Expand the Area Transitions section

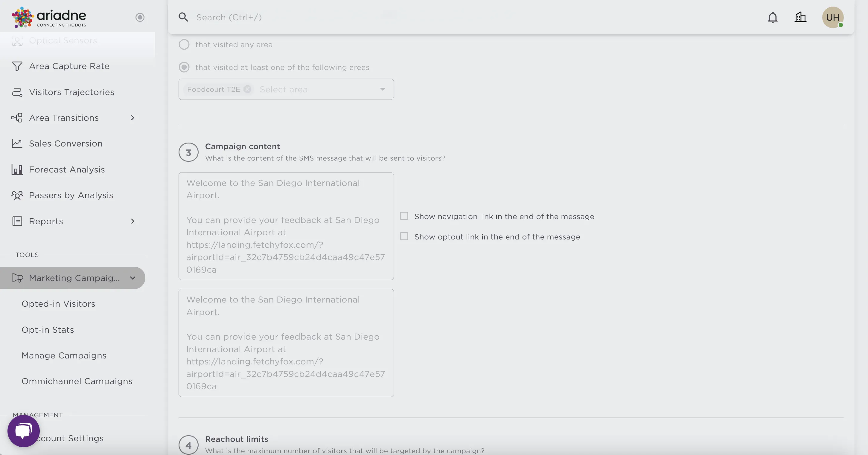(133, 117)
